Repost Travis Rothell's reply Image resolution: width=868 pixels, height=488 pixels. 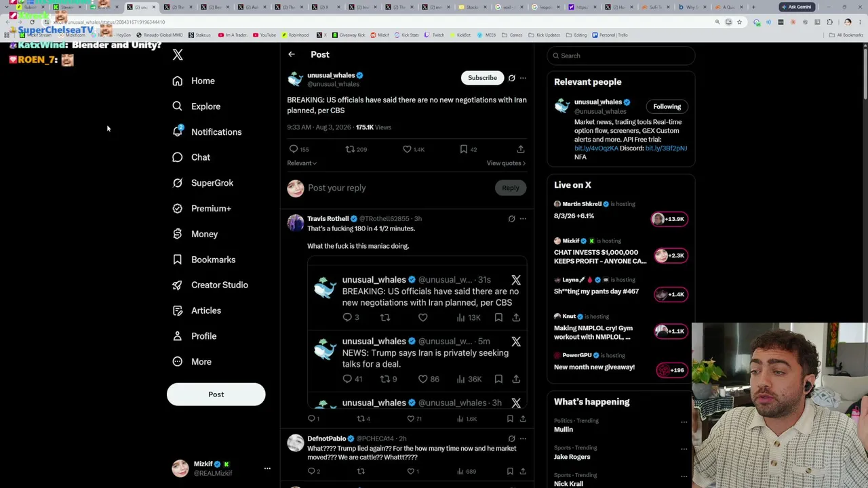coord(361,419)
